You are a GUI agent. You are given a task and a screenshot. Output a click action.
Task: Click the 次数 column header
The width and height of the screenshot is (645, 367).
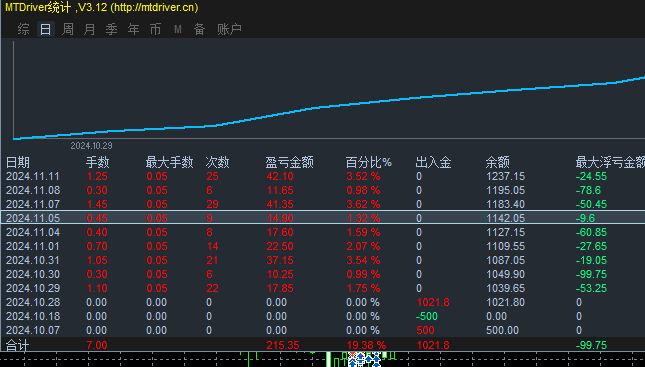click(x=217, y=163)
